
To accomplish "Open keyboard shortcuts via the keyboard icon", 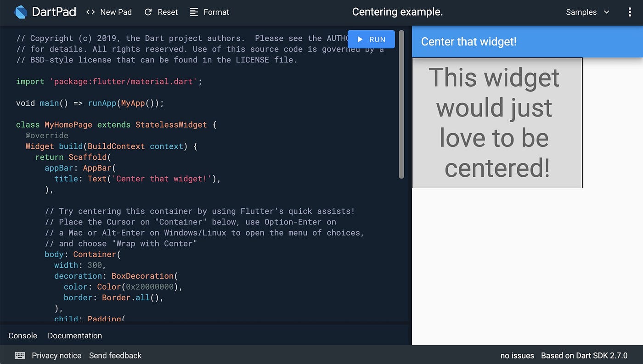I will (19, 355).
